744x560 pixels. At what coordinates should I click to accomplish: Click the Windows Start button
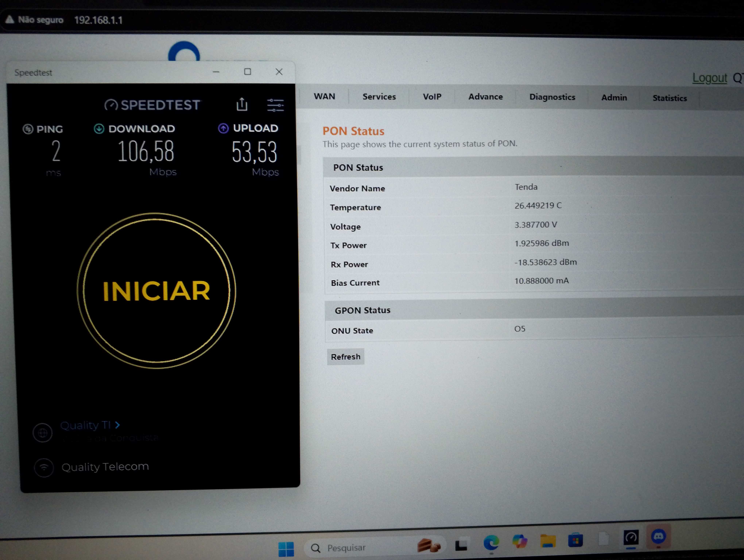tap(286, 549)
